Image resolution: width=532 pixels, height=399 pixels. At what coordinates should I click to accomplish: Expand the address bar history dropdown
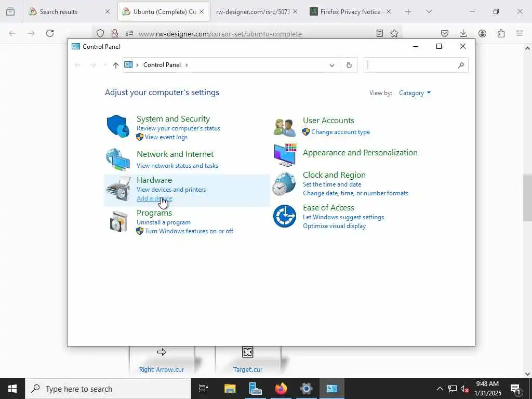pyautogui.click(x=332, y=65)
